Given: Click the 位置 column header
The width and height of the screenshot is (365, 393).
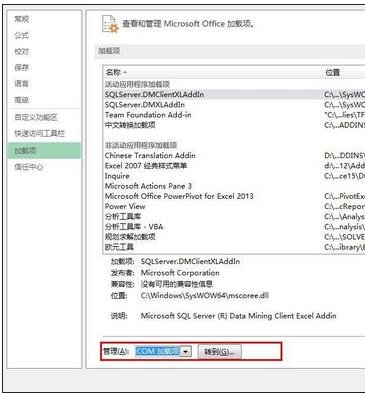Looking at the screenshot, I should pyautogui.click(x=343, y=72).
